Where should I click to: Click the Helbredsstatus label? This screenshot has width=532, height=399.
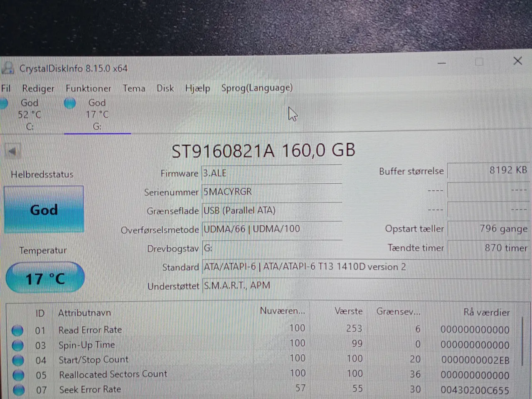click(x=42, y=175)
